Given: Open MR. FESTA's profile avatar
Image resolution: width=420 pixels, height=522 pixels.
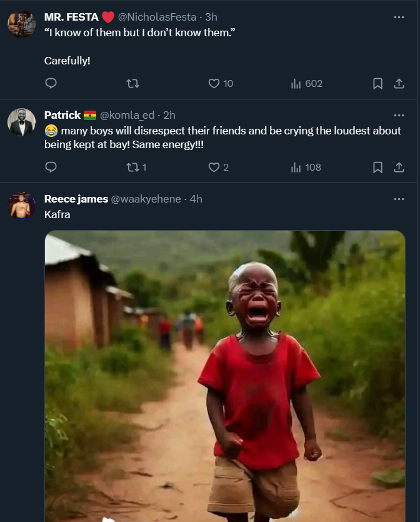Looking at the screenshot, I should tap(21, 24).
